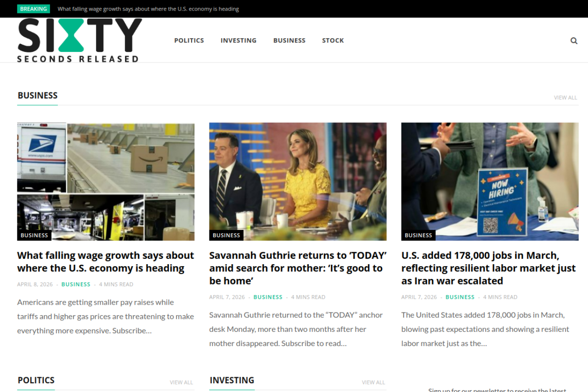Read Savannah Guthrie returns to TODAY headline
The width and height of the screenshot is (588, 392).
tap(298, 268)
